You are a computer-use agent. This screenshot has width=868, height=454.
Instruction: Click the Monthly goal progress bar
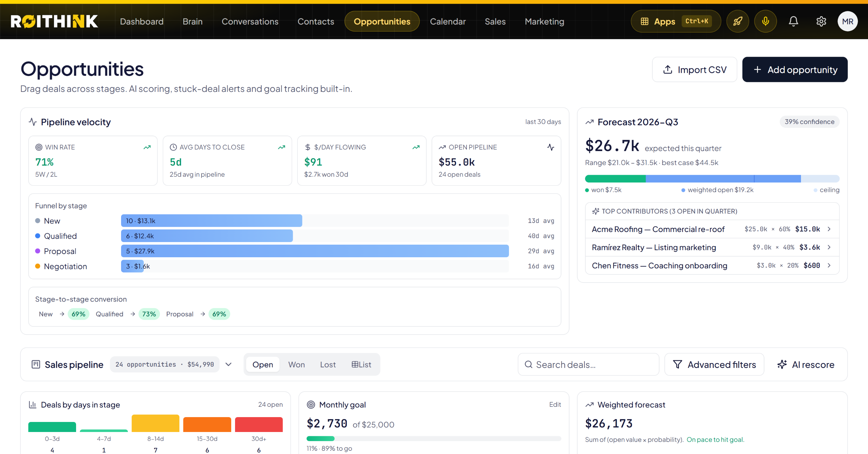(x=434, y=438)
